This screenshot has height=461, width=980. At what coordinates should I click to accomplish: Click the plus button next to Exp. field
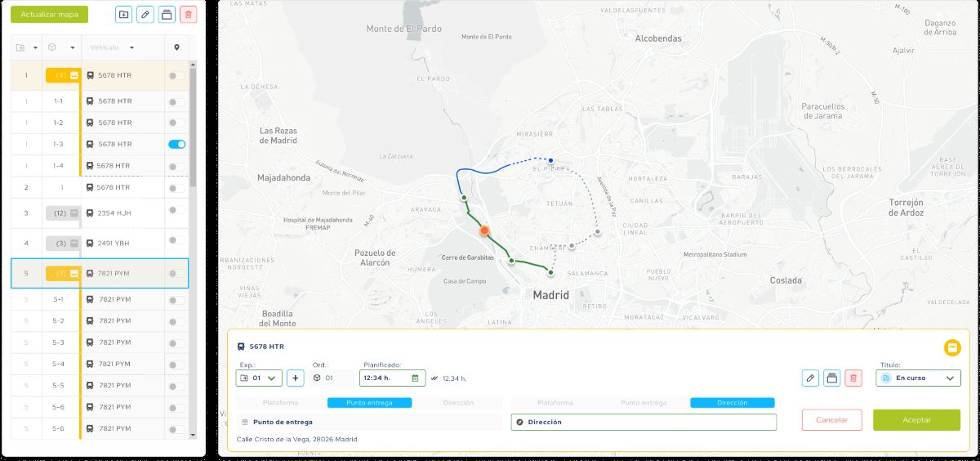click(296, 378)
